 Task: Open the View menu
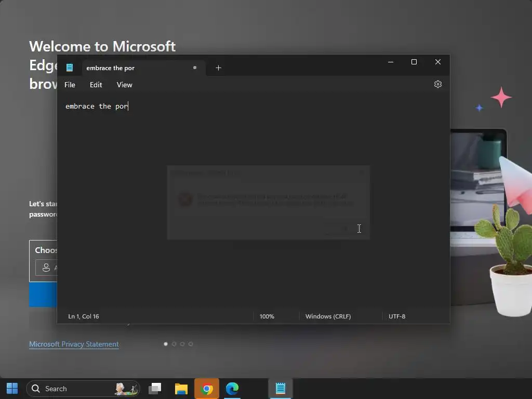coord(125,85)
